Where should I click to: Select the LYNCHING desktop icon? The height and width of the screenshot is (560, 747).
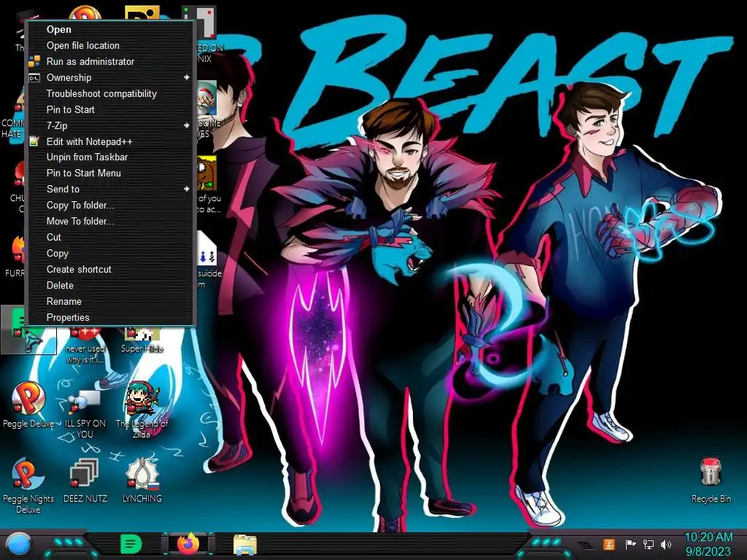142,481
